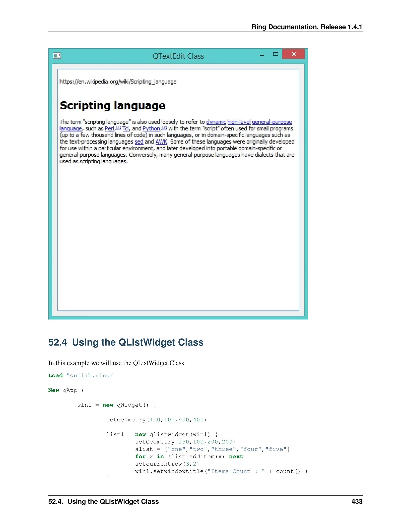Follow the 'Tcl' hyperlink
This screenshot has width=411, height=532.
[126, 129]
